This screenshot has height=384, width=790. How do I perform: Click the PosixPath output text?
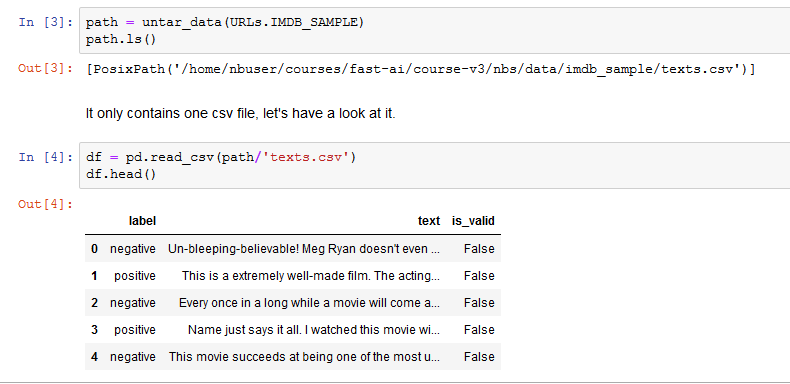pyautogui.click(x=421, y=69)
